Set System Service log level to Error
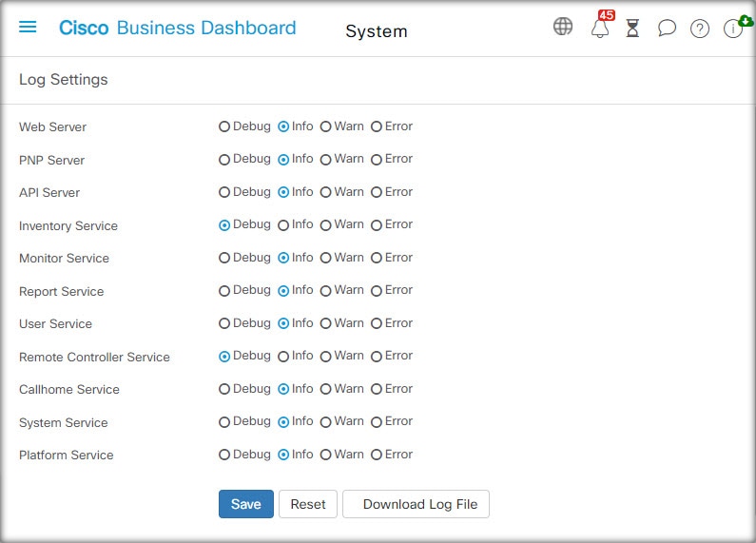Viewport: 756px width, 543px height. 377,421
